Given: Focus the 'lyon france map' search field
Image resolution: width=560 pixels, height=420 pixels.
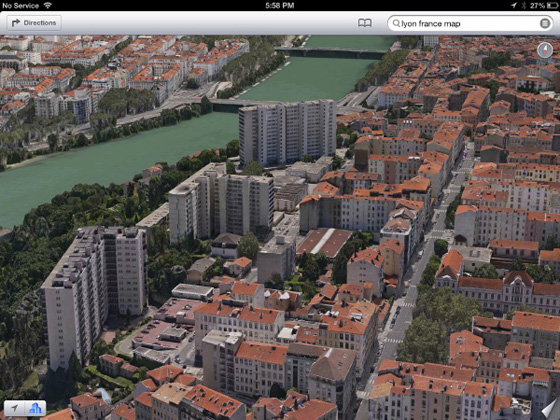Looking at the screenshot, I should (470, 24).
